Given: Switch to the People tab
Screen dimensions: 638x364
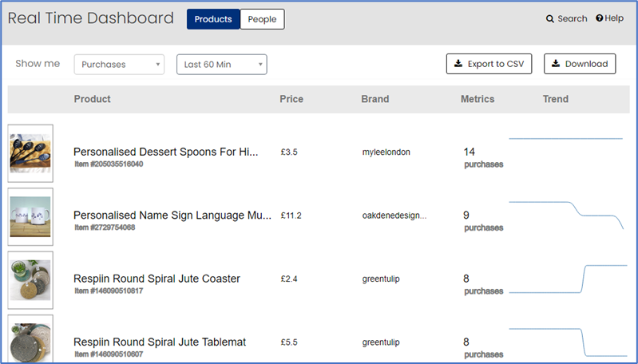Looking at the screenshot, I should 262,19.
